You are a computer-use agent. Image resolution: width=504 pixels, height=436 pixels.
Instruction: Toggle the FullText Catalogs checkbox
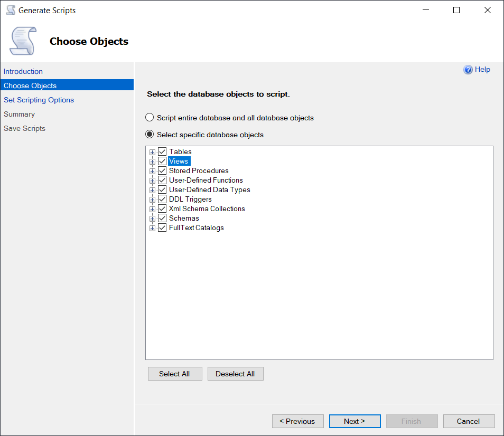(162, 228)
